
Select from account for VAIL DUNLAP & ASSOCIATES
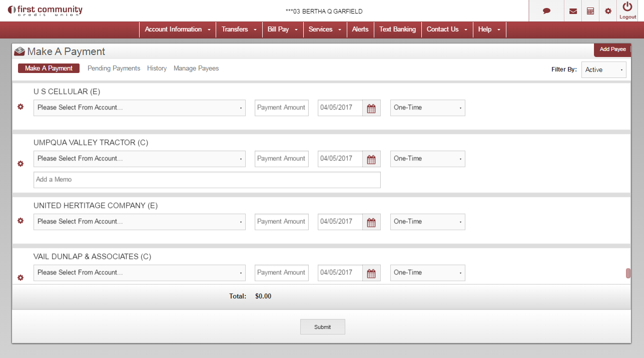[140, 273]
